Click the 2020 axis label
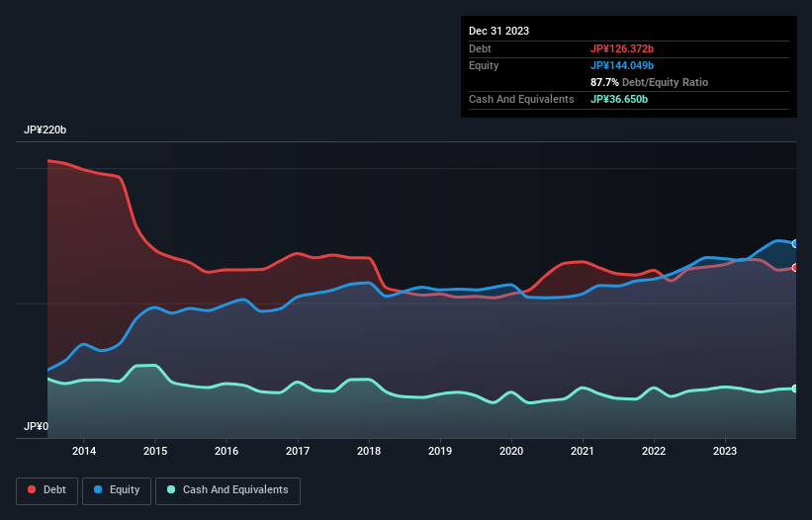The width and height of the screenshot is (812, 520). [511, 451]
